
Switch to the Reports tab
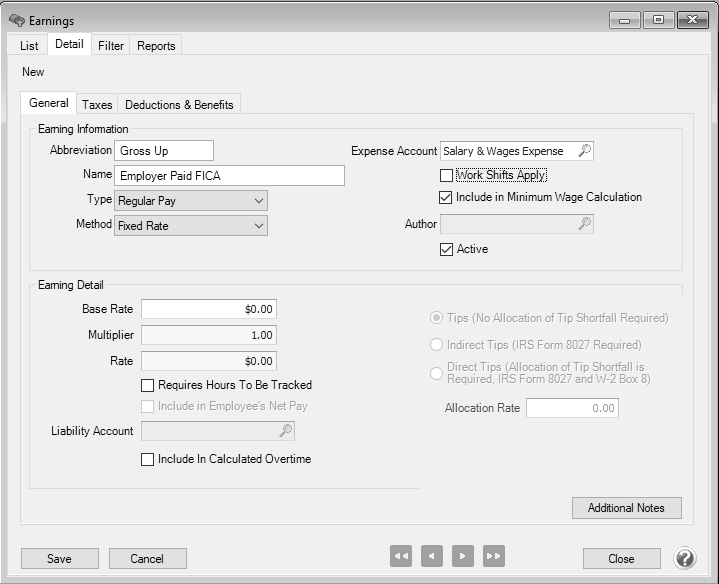[x=156, y=46]
